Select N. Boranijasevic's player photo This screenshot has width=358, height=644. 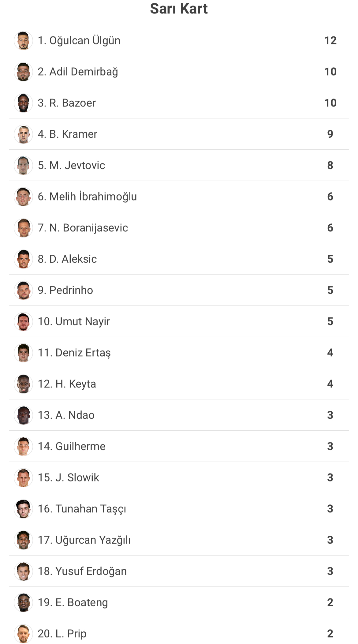(x=23, y=228)
